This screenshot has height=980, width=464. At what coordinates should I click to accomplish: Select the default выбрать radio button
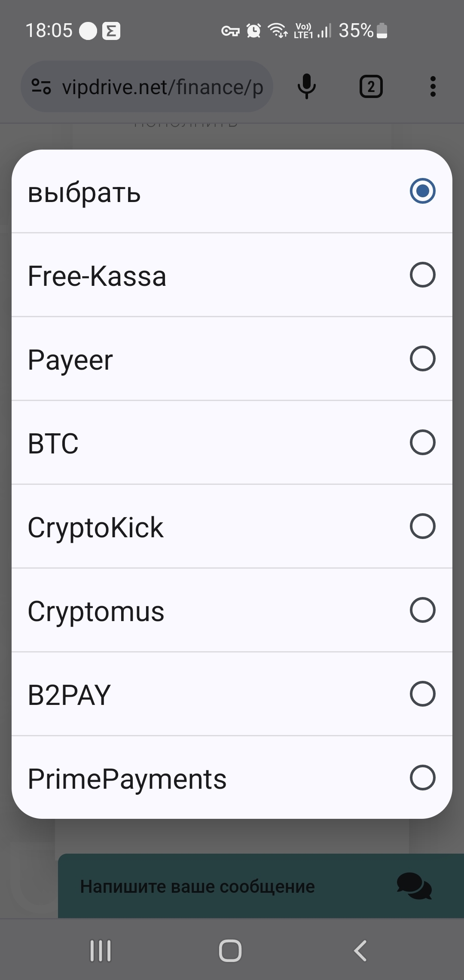tap(422, 191)
